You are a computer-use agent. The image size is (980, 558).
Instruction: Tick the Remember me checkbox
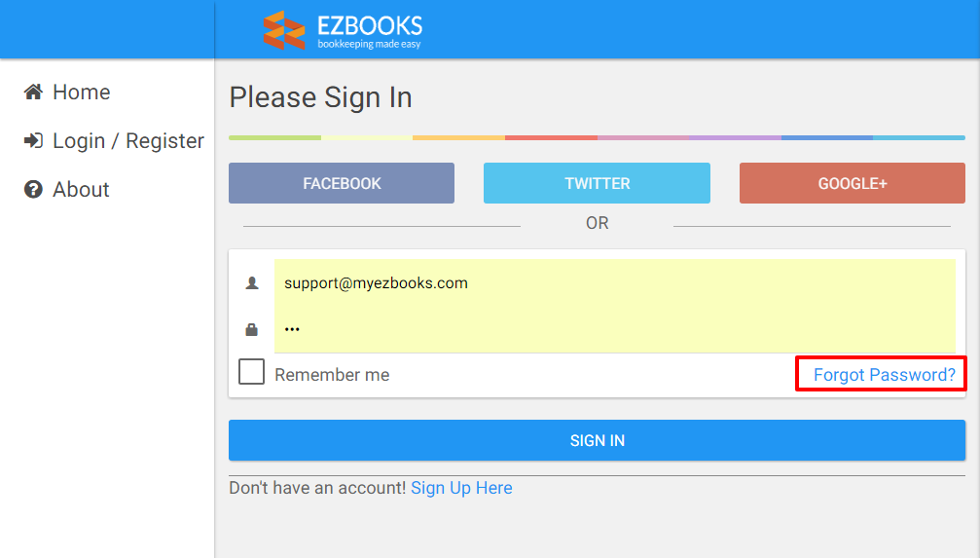pyautogui.click(x=252, y=372)
